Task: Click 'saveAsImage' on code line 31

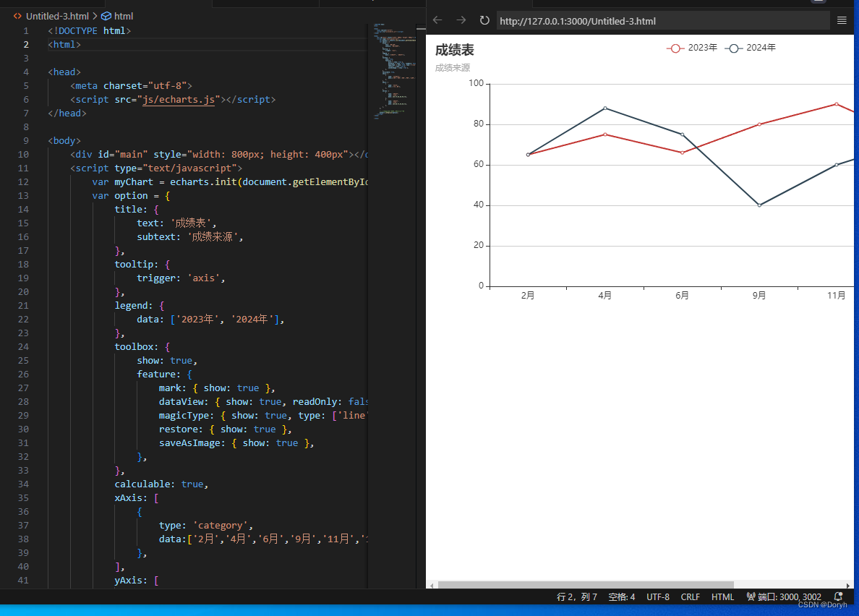Action: (x=189, y=443)
